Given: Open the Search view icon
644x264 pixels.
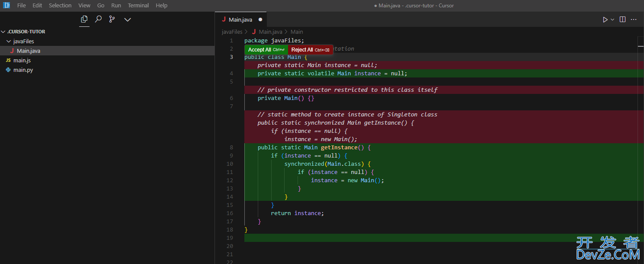Looking at the screenshot, I should pos(98,19).
